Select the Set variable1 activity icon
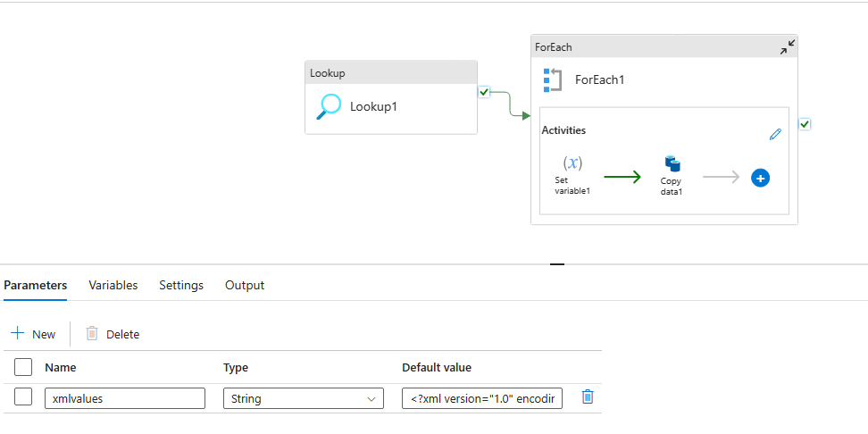 click(x=572, y=163)
